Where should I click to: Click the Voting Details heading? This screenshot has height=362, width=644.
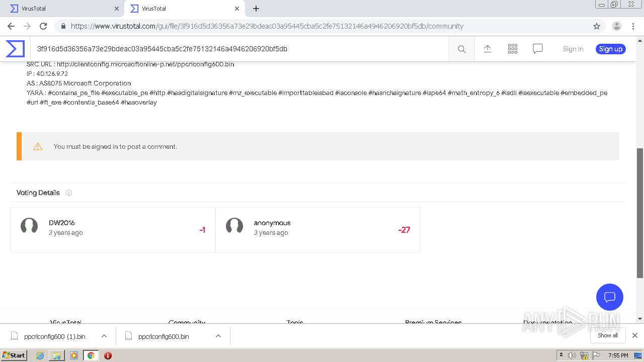coord(38,193)
